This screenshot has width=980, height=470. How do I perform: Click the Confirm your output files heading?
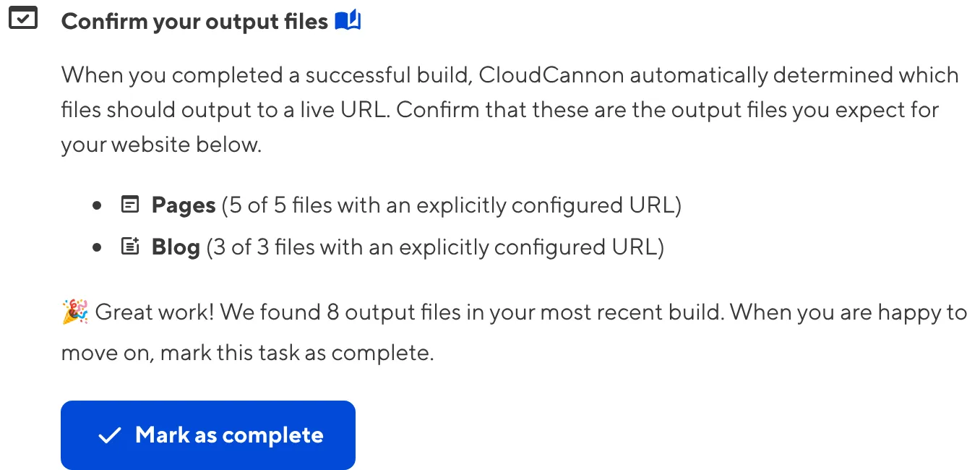(x=195, y=21)
